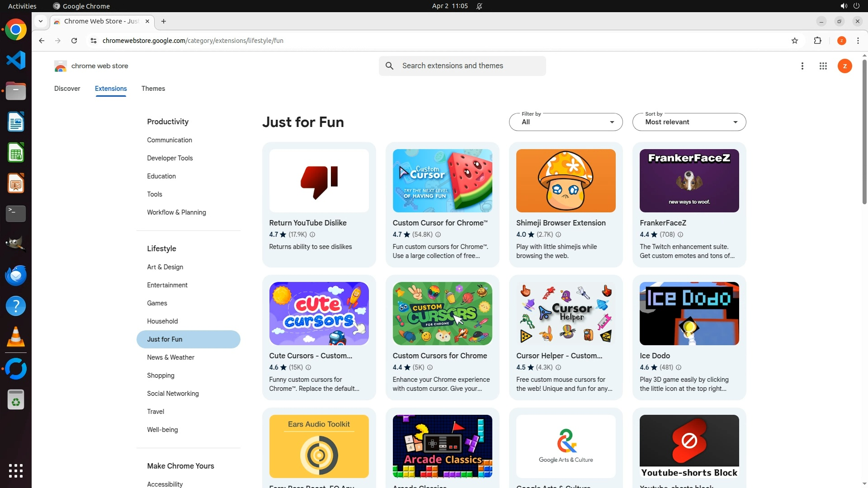Open the web store three-dot menu
The width and height of the screenshot is (868, 488).
pyautogui.click(x=802, y=66)
